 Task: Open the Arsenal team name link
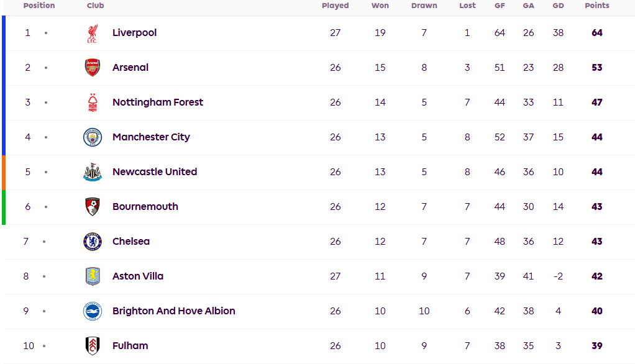coord(130,68)
